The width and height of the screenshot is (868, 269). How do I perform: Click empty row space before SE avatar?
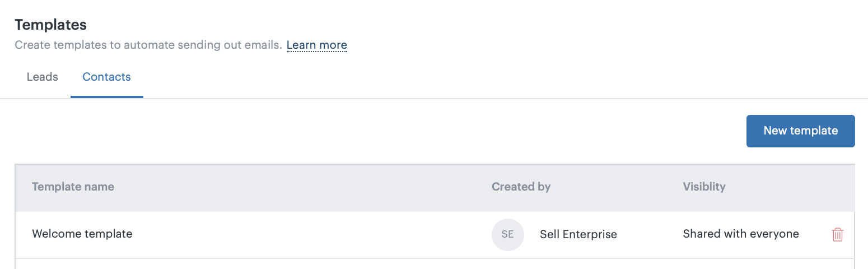click(x=336, y=234)
